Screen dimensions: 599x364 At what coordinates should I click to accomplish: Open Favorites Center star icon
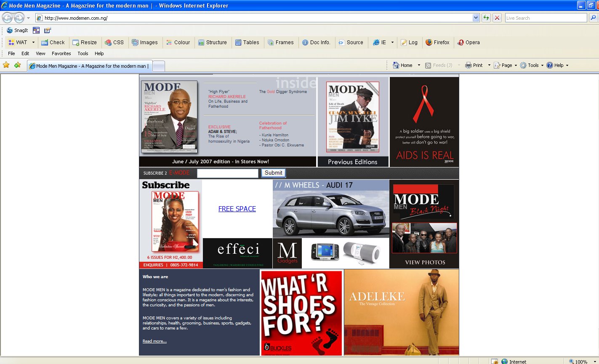coord(6,65)
